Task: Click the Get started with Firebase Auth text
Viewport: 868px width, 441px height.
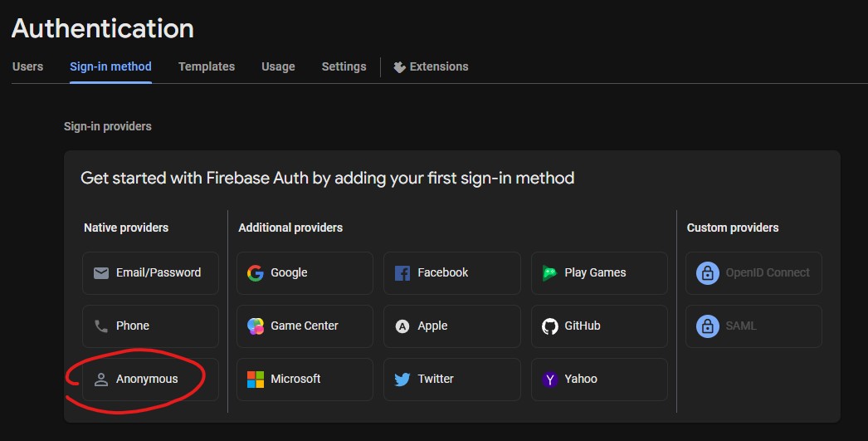Action: click(327, 178)
